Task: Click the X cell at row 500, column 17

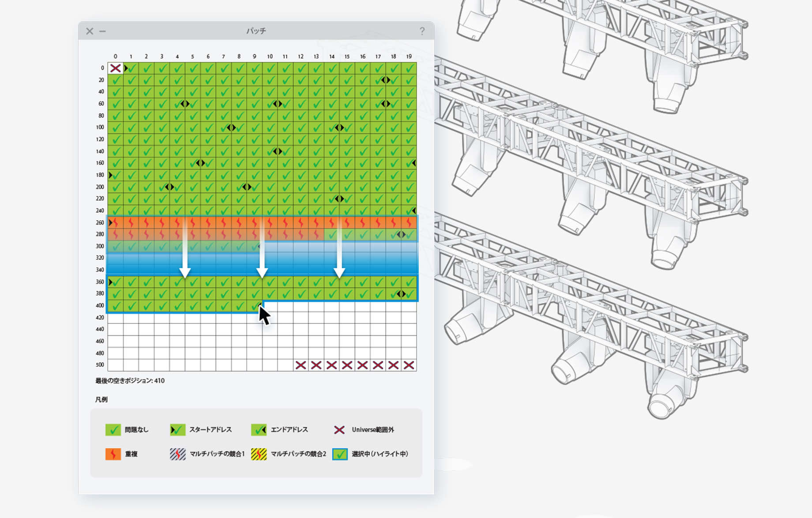Action: 378,365
